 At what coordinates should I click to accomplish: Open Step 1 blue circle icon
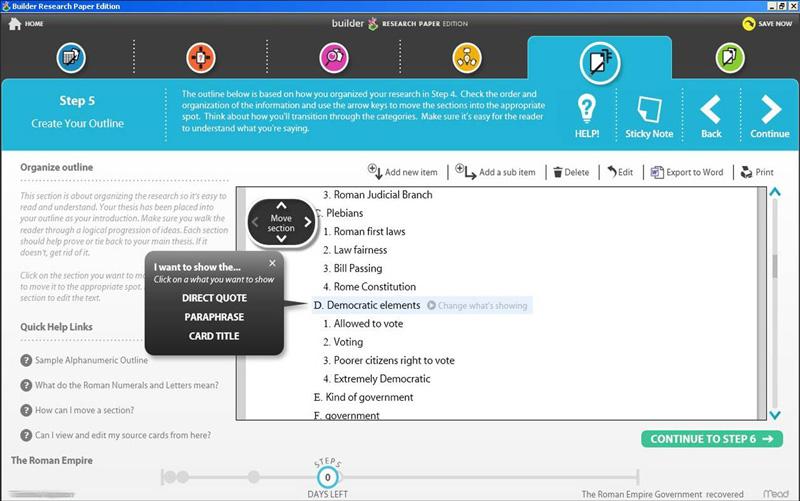tap(71, 58)
